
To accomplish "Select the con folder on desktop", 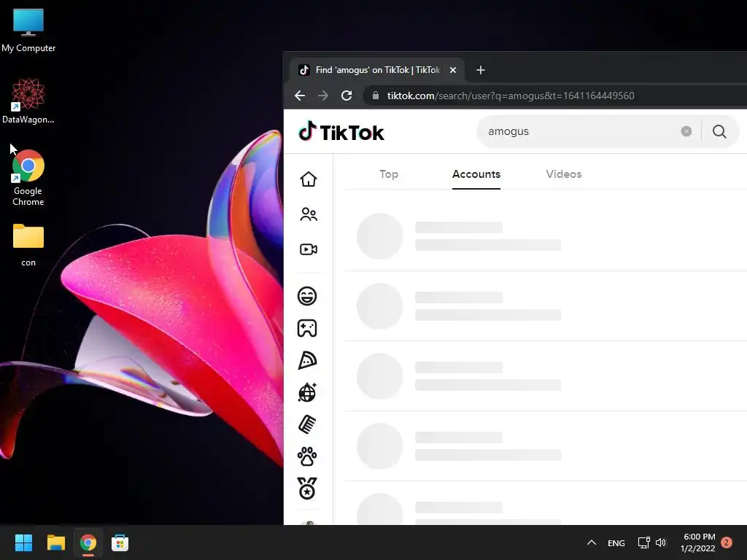I will [x=28, y=245].
